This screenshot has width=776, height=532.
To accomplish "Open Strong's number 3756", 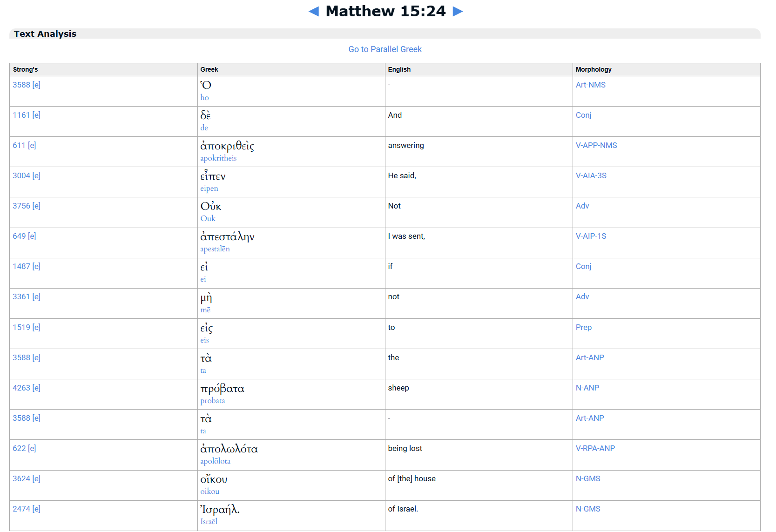I will [x=21, y=206].
